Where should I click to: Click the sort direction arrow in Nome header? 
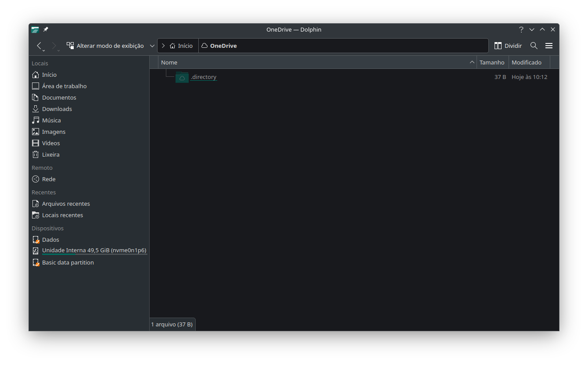(472, 62)
